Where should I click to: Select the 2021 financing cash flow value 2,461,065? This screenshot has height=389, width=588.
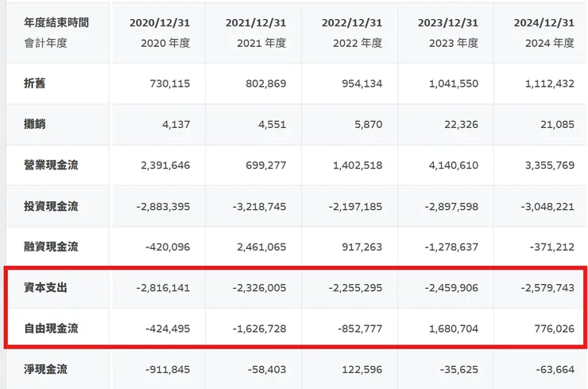[x=256, y=247]
